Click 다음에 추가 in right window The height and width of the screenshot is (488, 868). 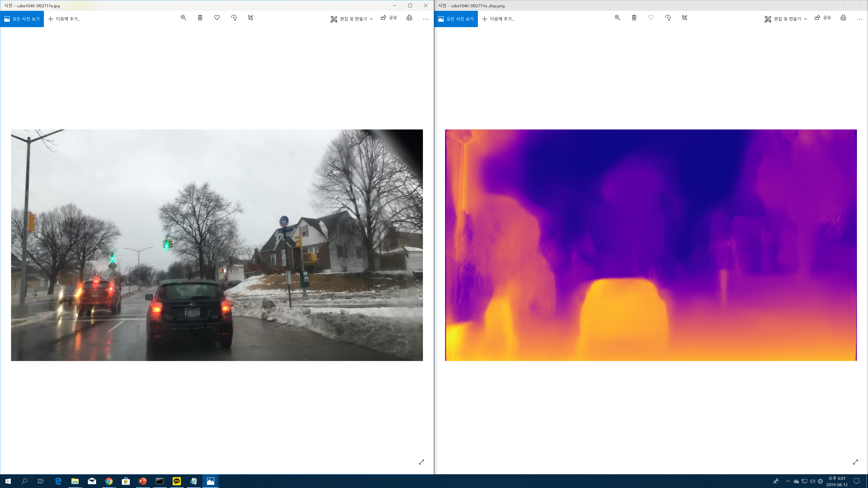point(498,19)
